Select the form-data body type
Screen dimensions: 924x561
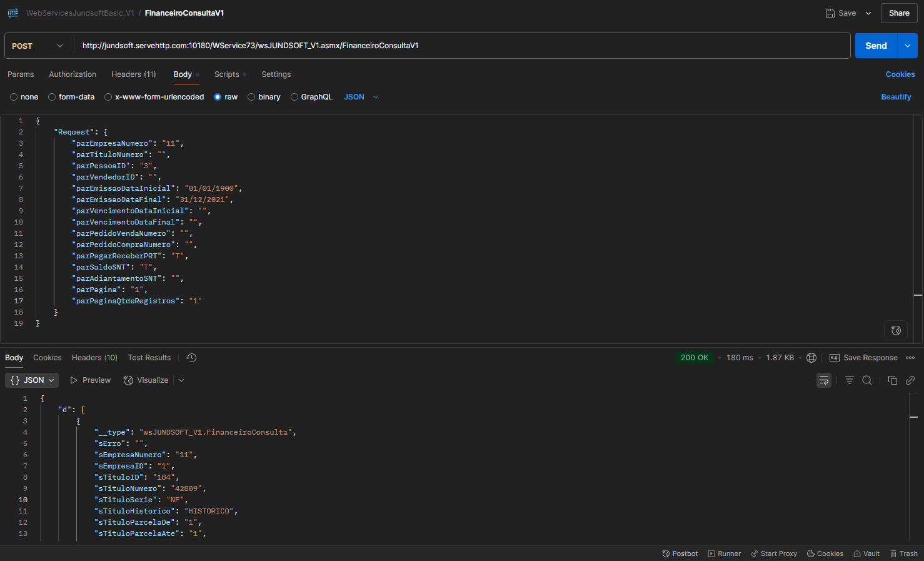pos(53,97)
